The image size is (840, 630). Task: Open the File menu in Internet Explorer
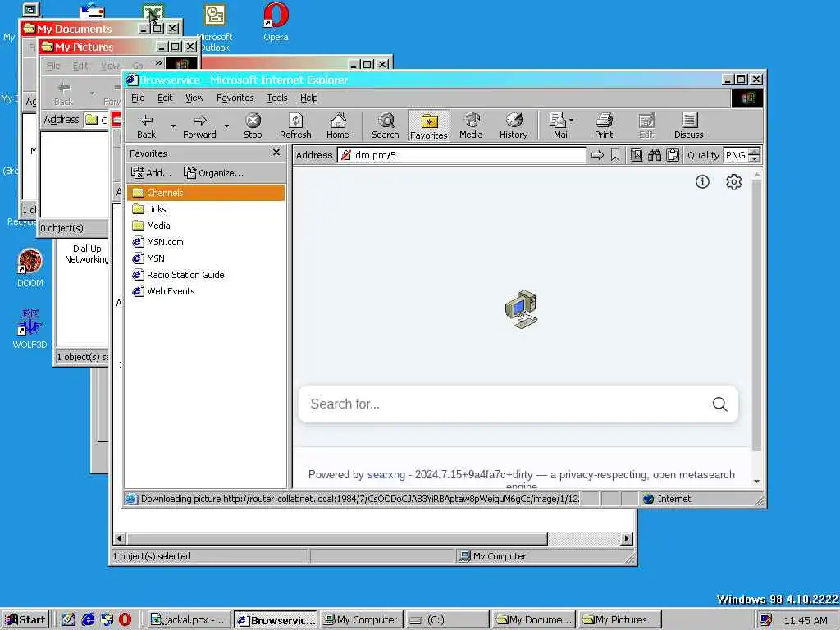click(x=138, y=98)
